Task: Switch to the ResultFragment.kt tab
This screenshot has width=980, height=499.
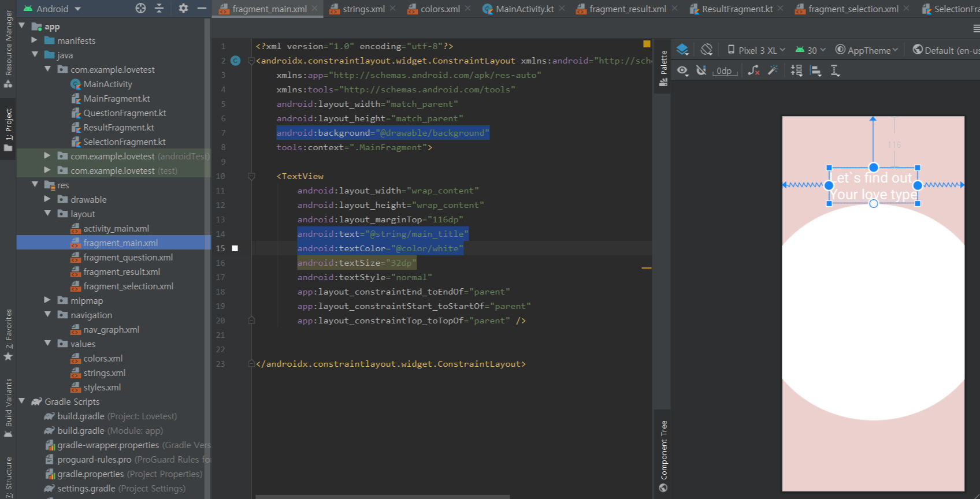Action: click(x=737, y=9)
